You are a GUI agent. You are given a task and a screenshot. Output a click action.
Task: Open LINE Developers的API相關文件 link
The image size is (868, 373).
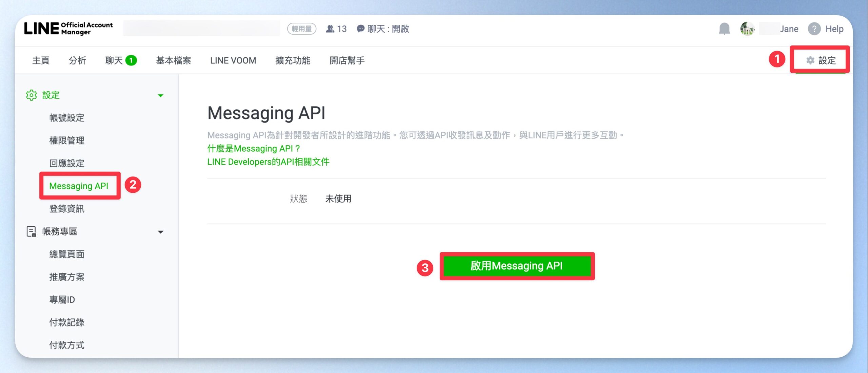pyautogui.click(x=268, y=162)
